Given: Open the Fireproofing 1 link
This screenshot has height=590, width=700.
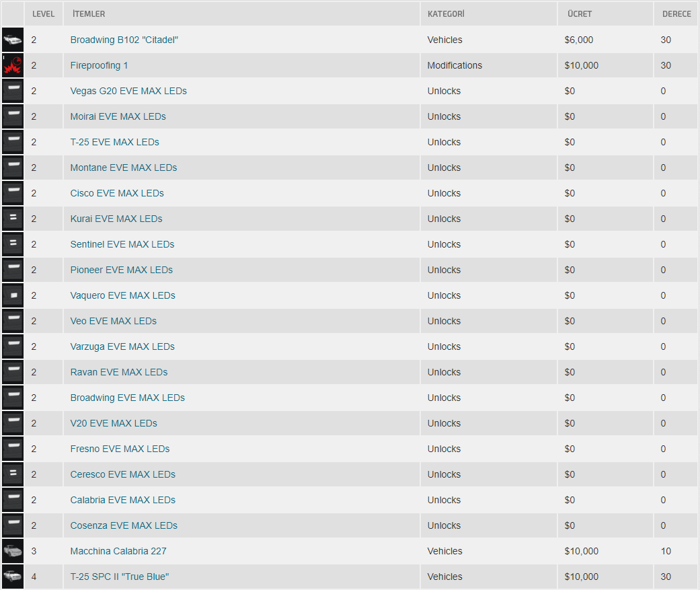Looking at the screenshot, I should (x=99, y=65).
